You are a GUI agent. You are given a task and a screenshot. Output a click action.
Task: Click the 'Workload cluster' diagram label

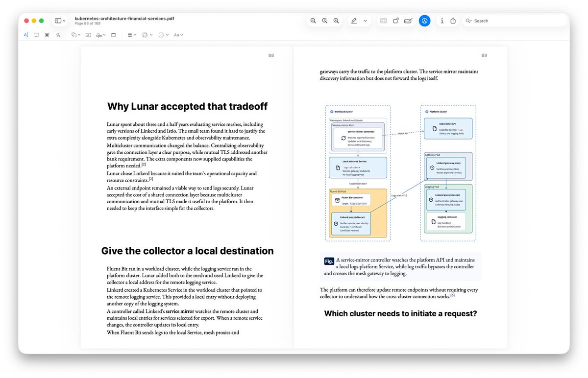coord(344,112)
